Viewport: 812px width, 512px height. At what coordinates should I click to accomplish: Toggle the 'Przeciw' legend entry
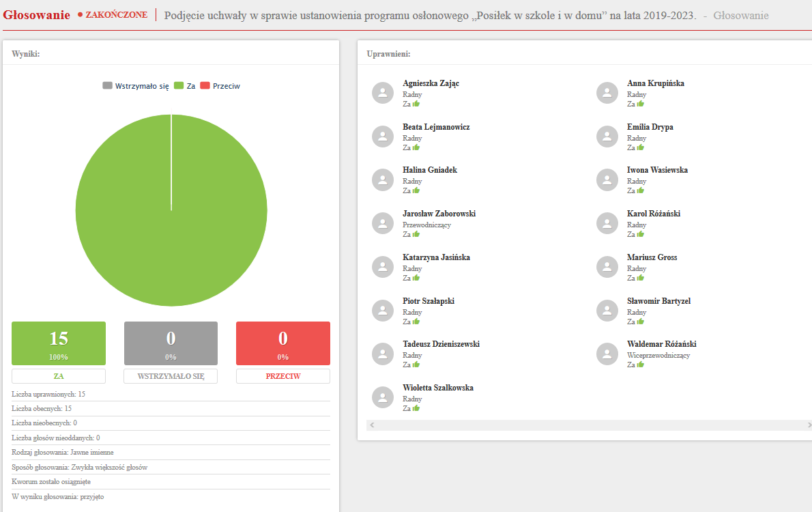220,86
